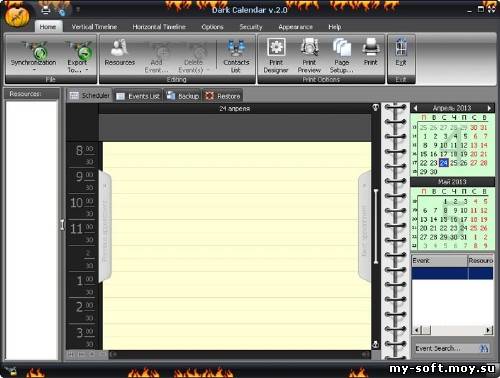Open the Appearance ribbon tab
The image size is (500, 378).
pyautogui.click(x=295, y=27)
